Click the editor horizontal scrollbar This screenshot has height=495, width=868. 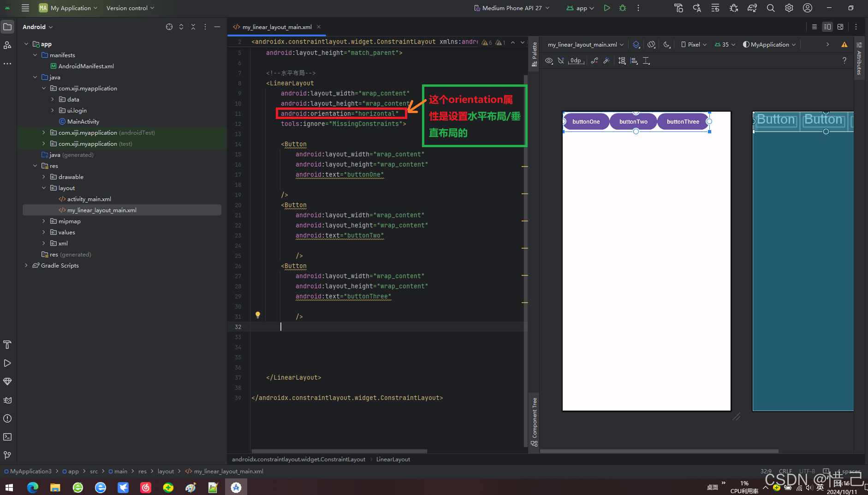pyautogui.click(x=339, y=451)
